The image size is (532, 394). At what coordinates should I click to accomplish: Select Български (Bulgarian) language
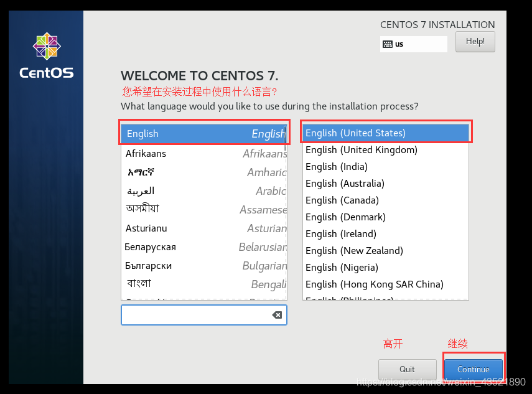pos(203,265)
